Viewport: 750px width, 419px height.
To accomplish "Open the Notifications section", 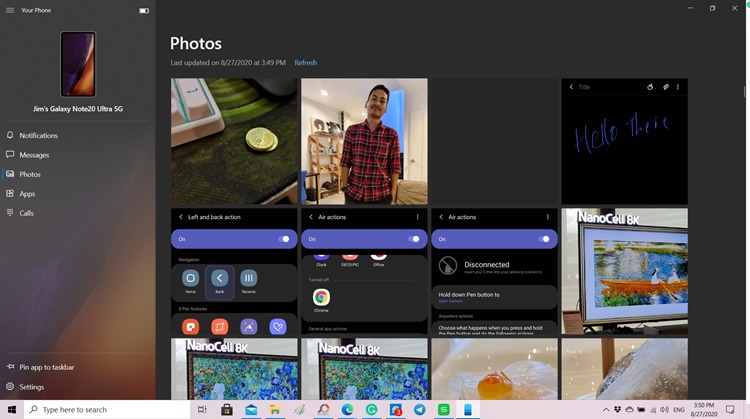I will point(78,135).
